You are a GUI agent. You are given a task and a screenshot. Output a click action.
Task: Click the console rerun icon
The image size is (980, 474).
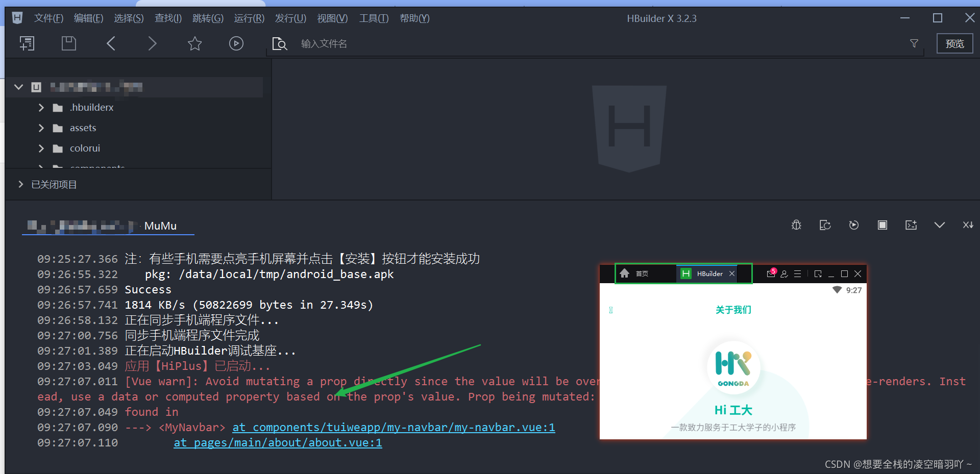point(854,225)
